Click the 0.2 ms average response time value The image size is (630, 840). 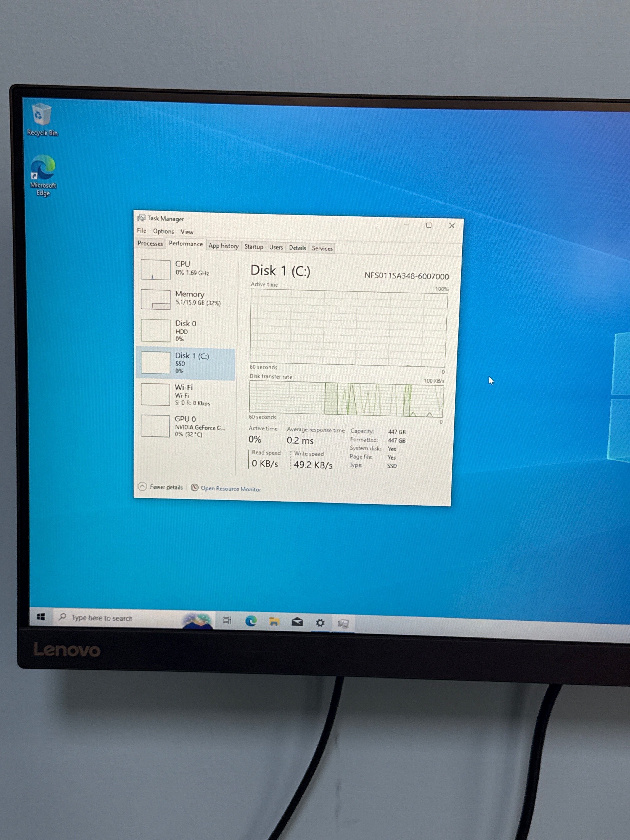point(300,440)
